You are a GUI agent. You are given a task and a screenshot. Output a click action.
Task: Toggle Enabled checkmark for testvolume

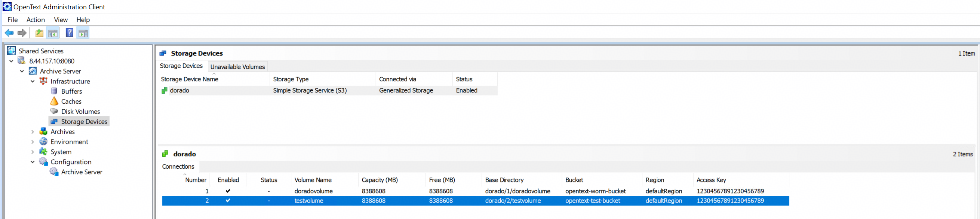(x=228, y=200)
